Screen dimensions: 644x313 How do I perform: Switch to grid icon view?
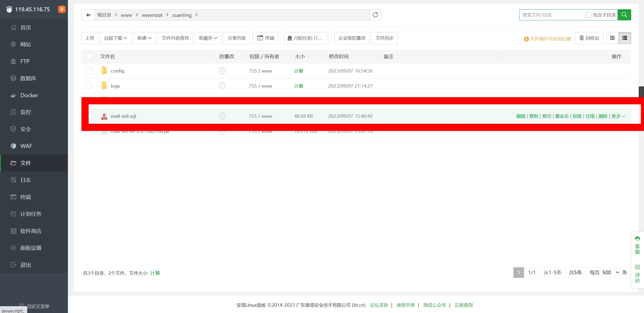[x=612, y=38]
